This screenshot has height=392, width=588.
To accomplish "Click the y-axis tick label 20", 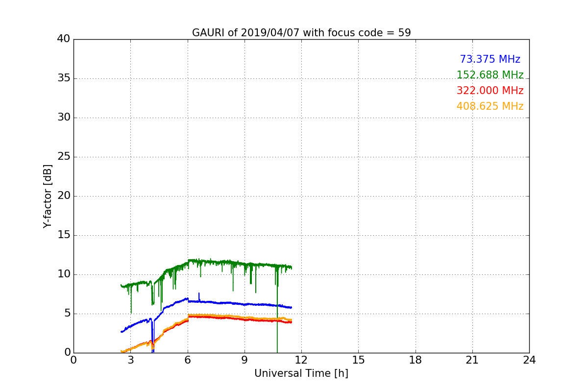I will [x=64, y=196].
